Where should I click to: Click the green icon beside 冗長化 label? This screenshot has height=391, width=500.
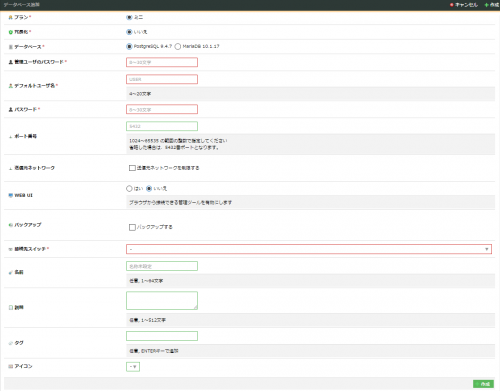coord(10,32)
